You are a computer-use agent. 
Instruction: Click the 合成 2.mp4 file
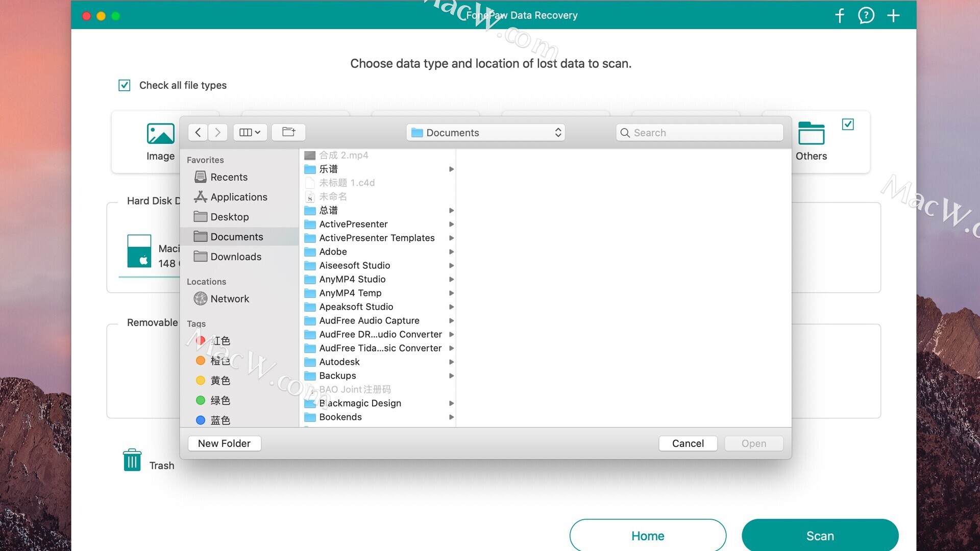[378, 155]
